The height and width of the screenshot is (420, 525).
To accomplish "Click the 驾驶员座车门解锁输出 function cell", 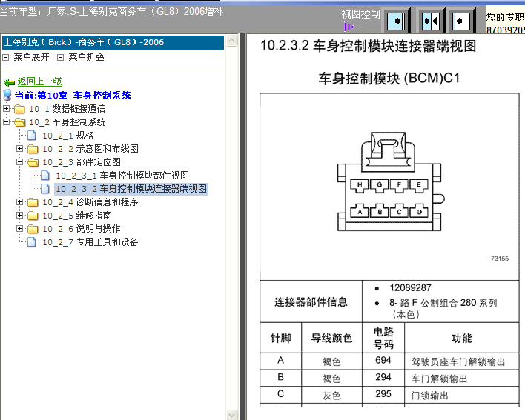I will click(x=461, y=361).
